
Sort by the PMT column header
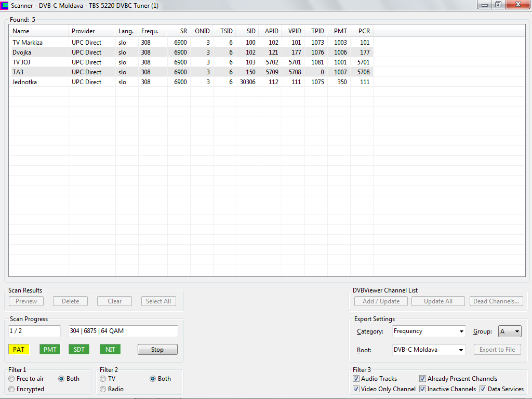[x=339, y=31]
